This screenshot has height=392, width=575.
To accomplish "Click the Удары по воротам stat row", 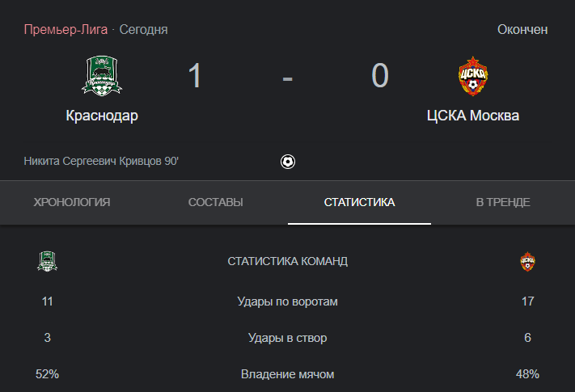I will pos(288,301).
